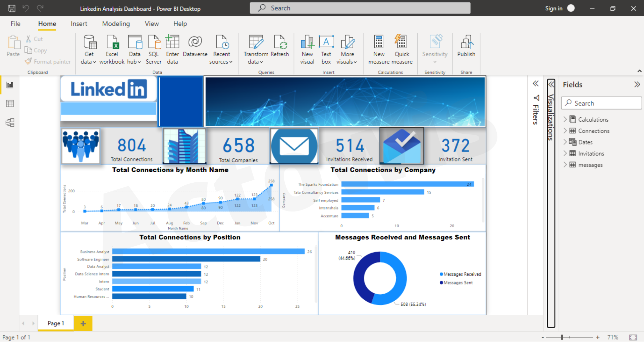Expand the Connections table
The height and width of the screenshot is (362, 644).
coord(565,130)
